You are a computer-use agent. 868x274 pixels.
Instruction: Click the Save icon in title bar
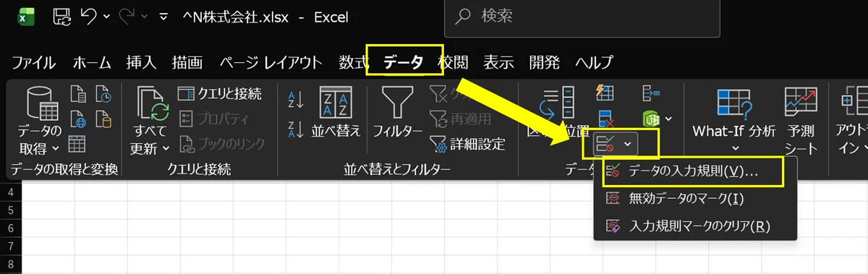click(63, 16)
